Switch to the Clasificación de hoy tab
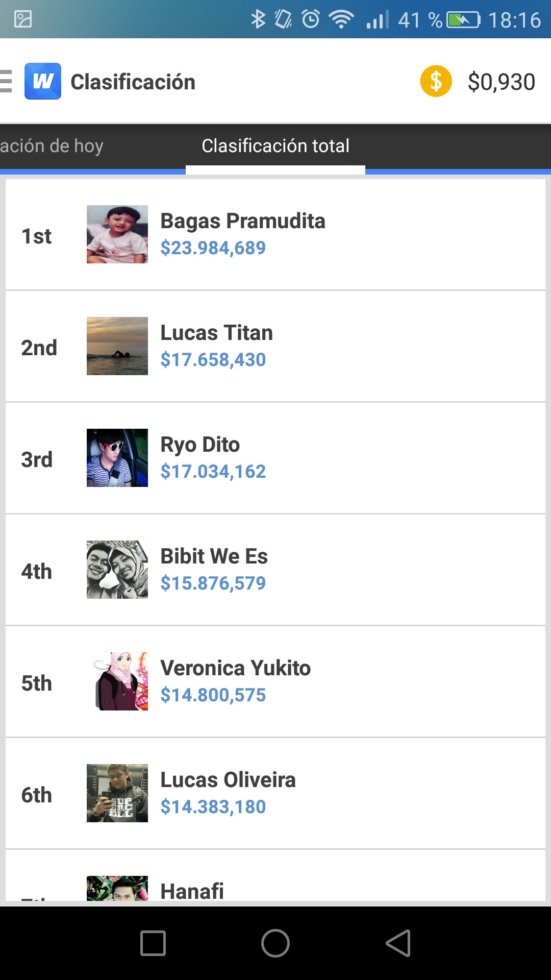 pos(52,146)
